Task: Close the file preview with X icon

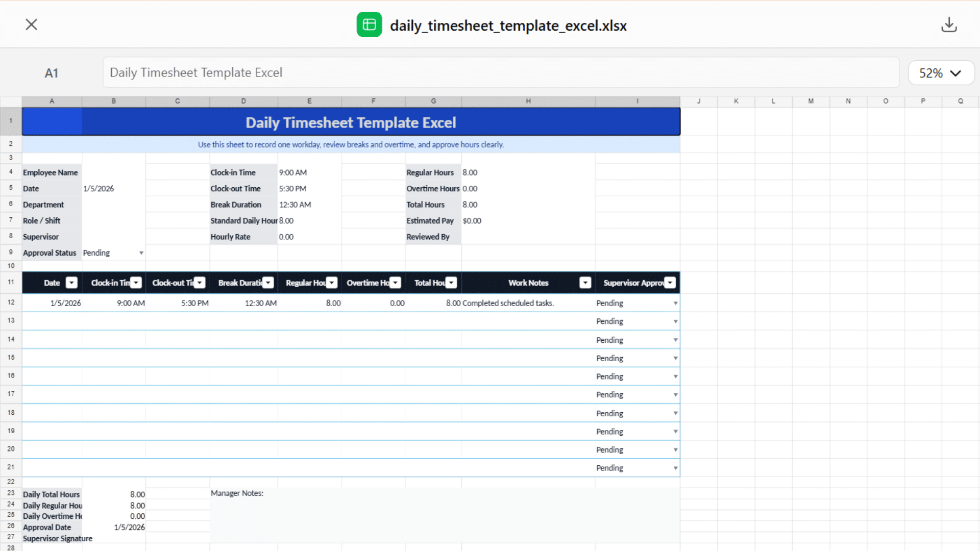Action: pos(32,24)
